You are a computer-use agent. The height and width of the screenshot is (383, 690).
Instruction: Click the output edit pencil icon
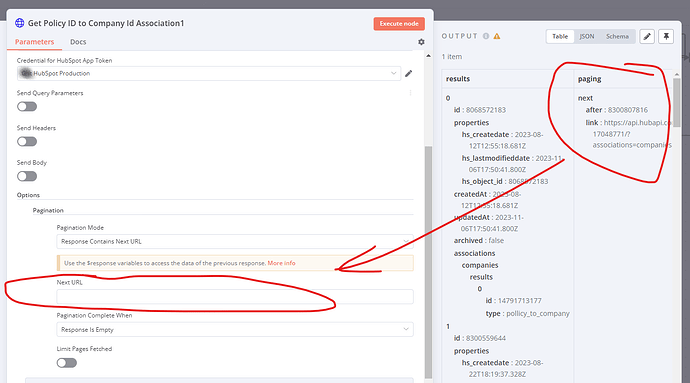pyautogui.click(x=647, y=37)
